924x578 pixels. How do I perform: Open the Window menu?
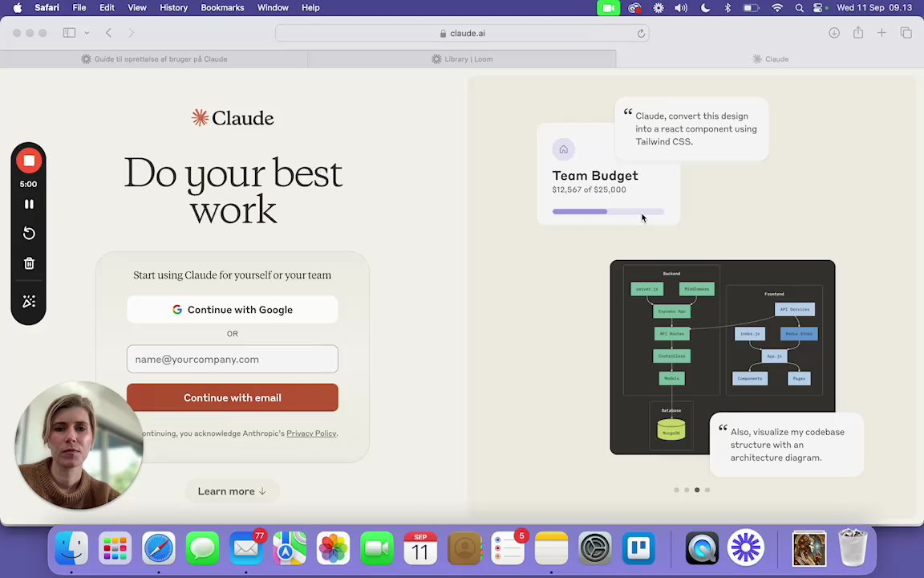(x=273, y=8)
